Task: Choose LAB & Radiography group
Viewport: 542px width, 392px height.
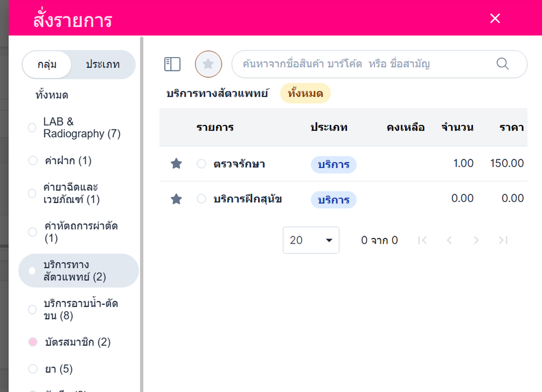Action: click(x=74, y=128)
